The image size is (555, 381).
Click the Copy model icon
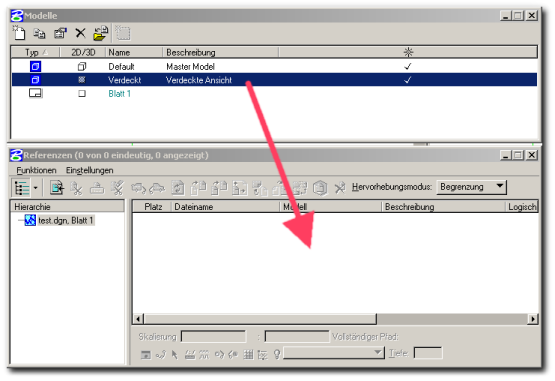(39, 34)
